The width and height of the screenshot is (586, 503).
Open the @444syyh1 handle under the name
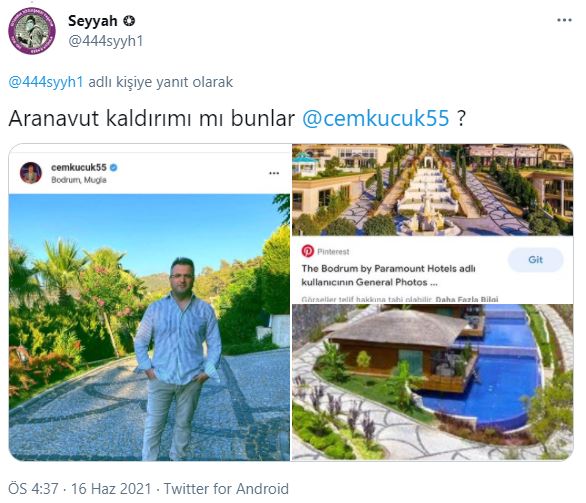pos(106,41)
